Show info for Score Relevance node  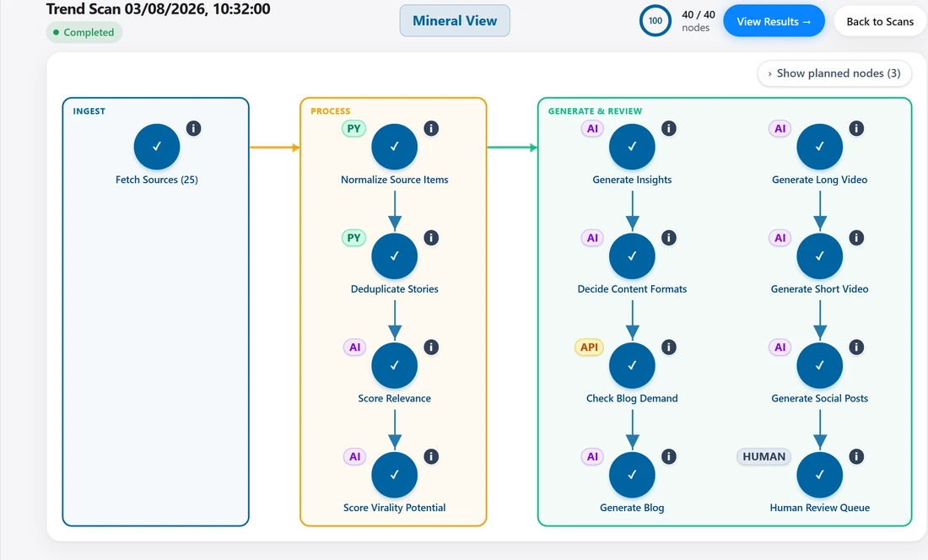click(x=431, y=347)
